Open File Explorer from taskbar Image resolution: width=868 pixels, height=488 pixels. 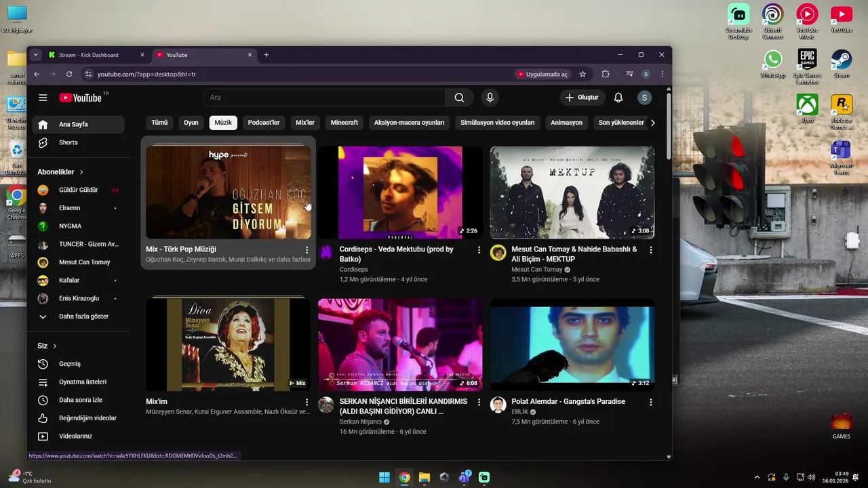pos(425,477)
